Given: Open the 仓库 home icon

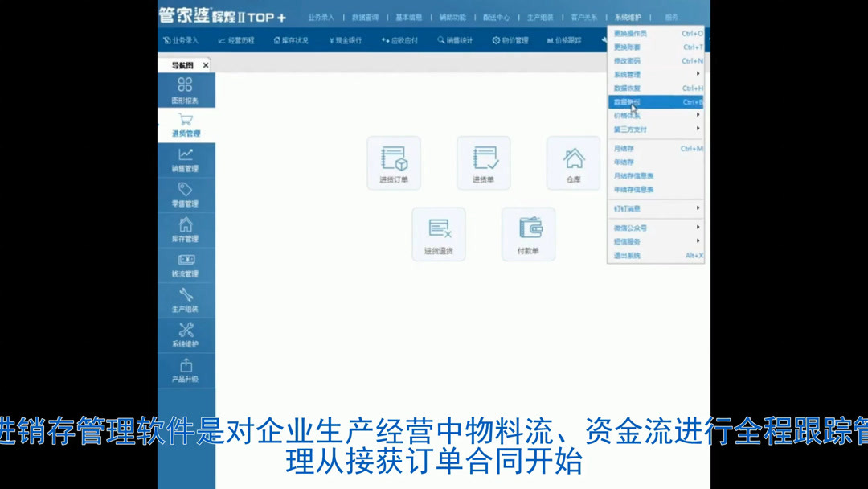Looking at the screenshot, I should click(x=573, y=163).
